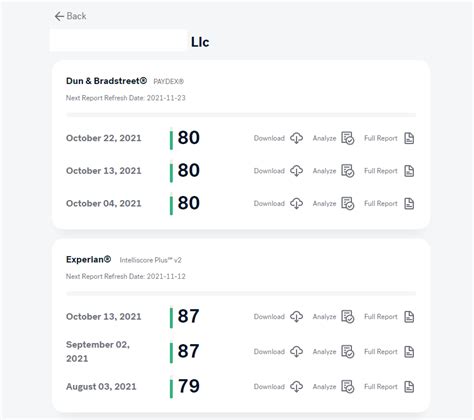This screenshot has height=420, width=474.
Task: Go back using the Back arrow
Action: (59, 16)
